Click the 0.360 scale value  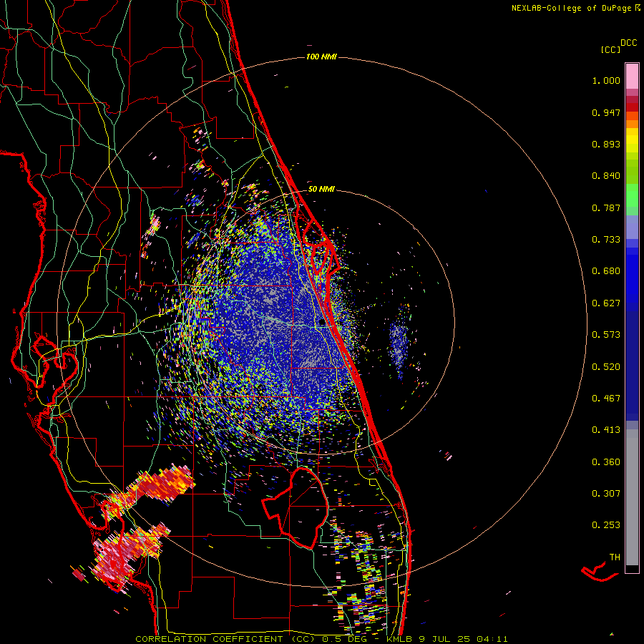click(x=606, y=462)
